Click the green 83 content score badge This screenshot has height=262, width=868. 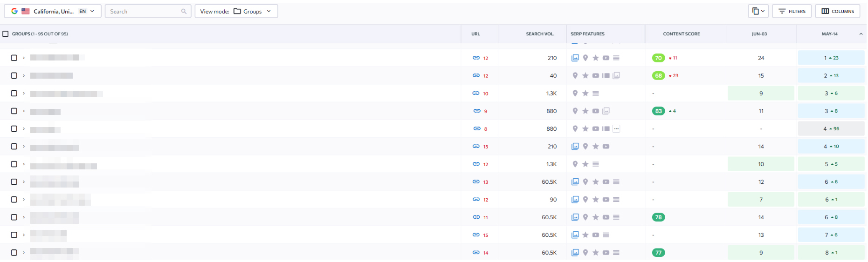658,111
